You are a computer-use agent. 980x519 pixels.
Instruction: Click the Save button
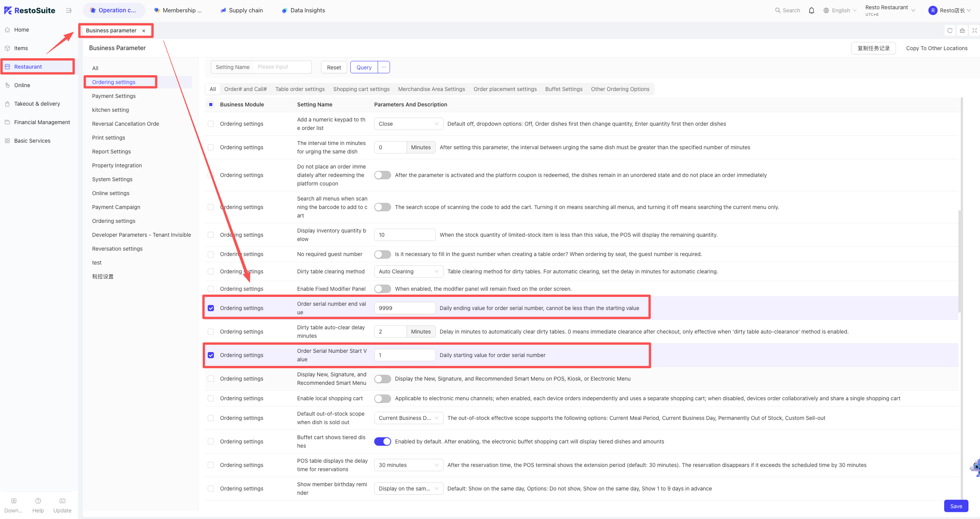(x=956, y=506)
